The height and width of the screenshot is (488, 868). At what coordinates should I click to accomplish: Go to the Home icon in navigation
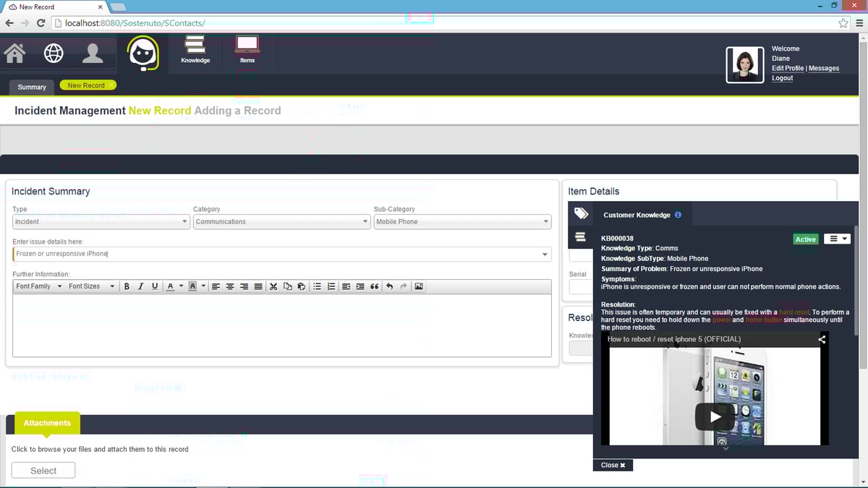(14, 53)
